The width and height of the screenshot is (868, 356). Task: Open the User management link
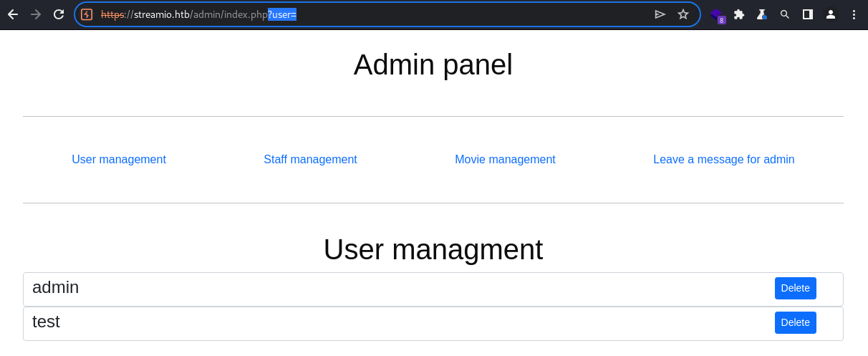click(119, 160)
